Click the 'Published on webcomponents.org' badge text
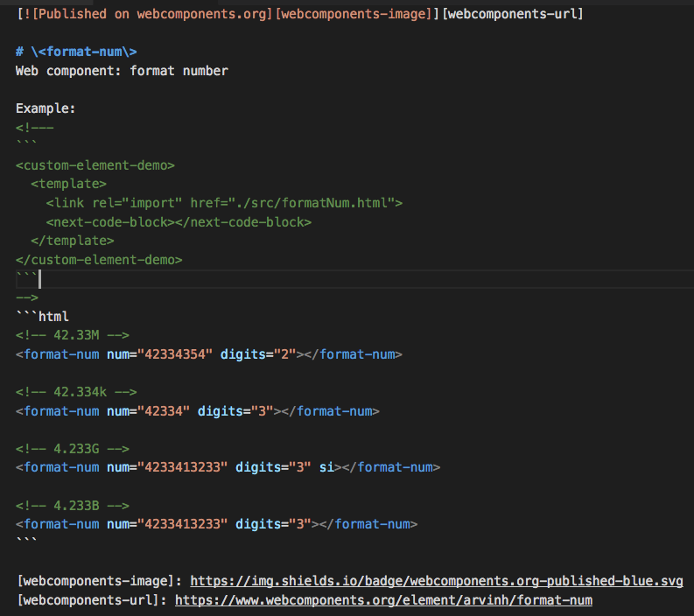Image resolution: width=694 pixels, height=616 pixels. [x=152, y=14]
